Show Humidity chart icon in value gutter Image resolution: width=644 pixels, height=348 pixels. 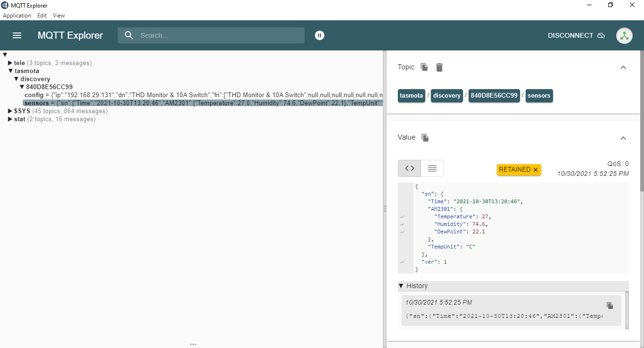(x=402, y=224)
